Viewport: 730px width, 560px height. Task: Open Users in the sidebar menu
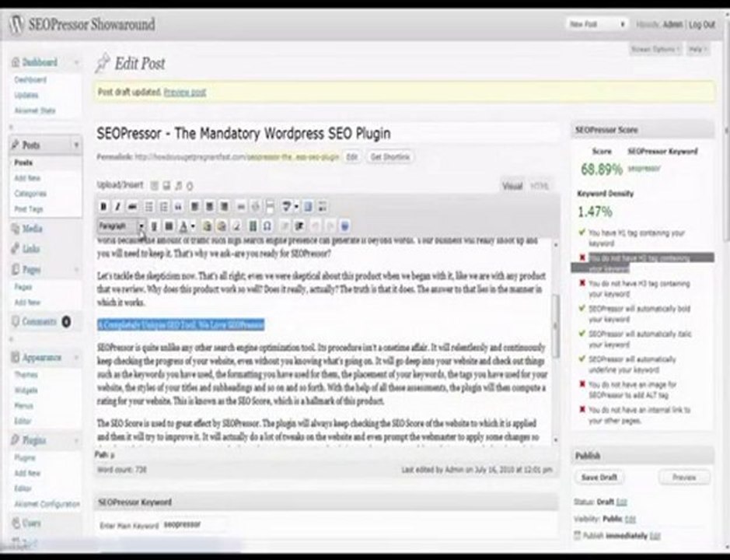pyautogui.click(x=32, y=523)
